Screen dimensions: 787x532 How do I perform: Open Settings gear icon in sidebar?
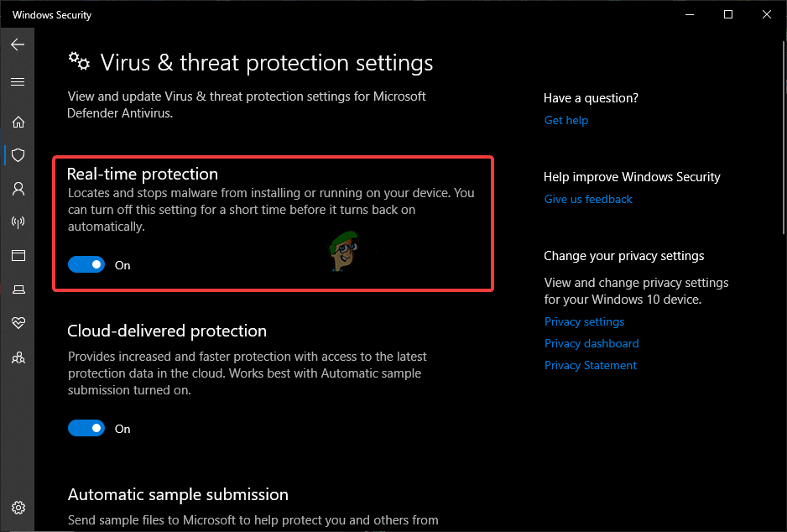(x=18, y=508)
